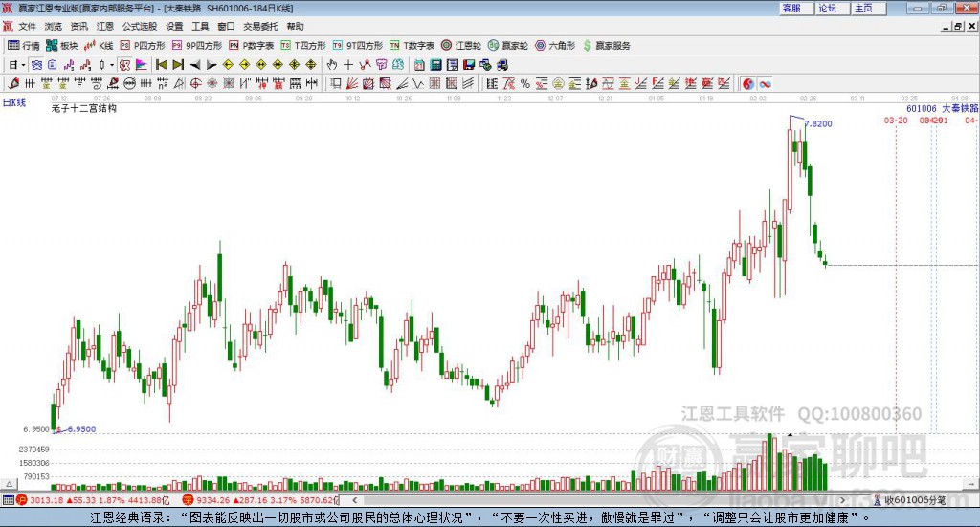The image size is (980, 527).
Task: Click the 9334.26 index status entry
Action: [x=261, y=500]
